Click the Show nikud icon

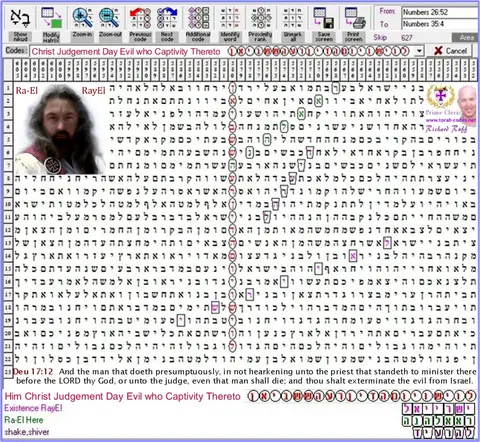tap(20, 18)
